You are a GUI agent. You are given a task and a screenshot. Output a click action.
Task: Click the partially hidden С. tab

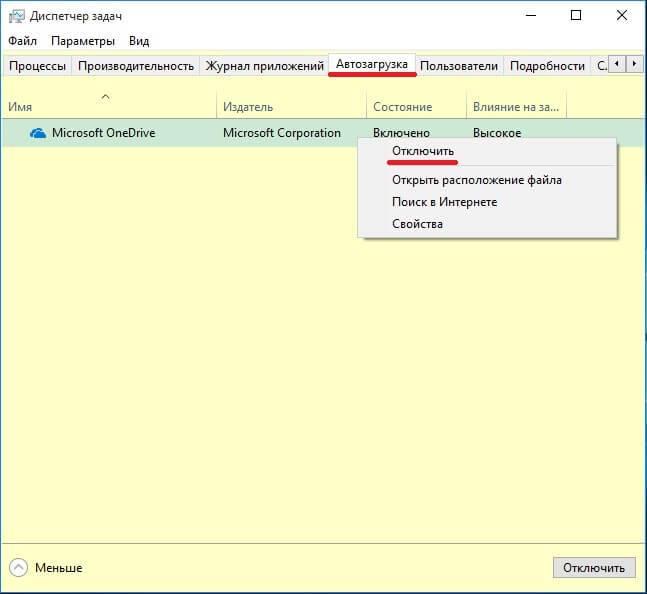pyautogui.click(x=601, y=66)
